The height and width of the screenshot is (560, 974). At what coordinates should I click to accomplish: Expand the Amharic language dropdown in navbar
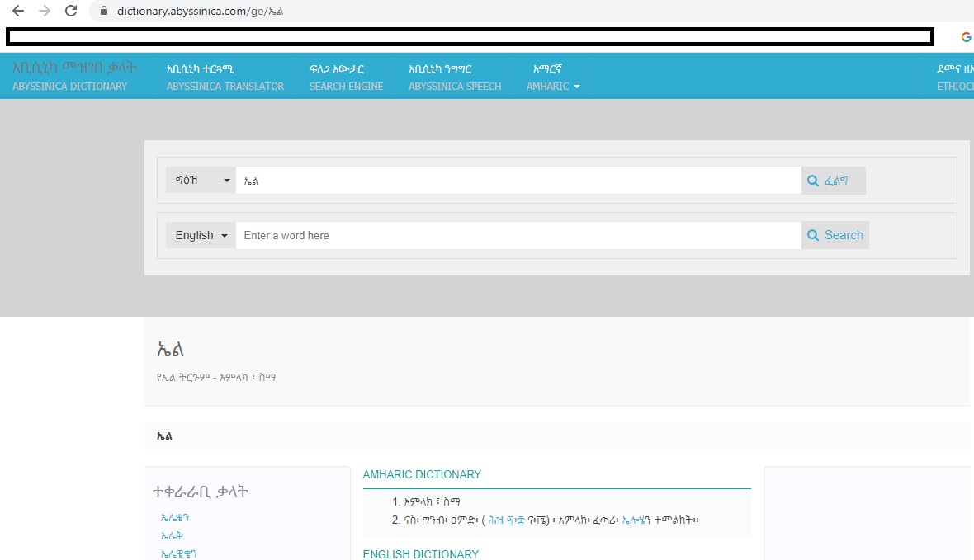(553, 77)
